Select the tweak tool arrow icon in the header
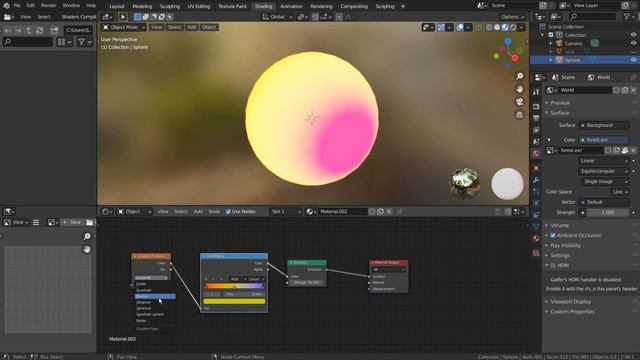The height and width of the screenshot is (360, 640). click(122, 17)
